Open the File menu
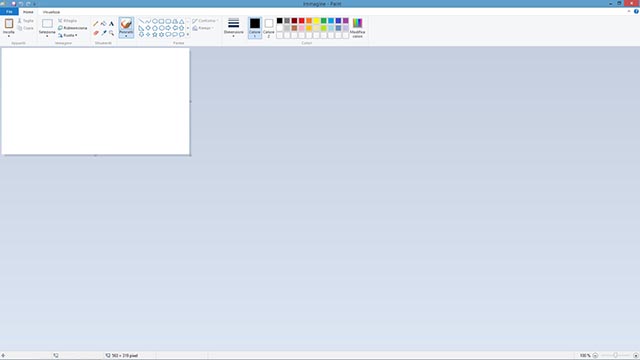 click(9, 12)
